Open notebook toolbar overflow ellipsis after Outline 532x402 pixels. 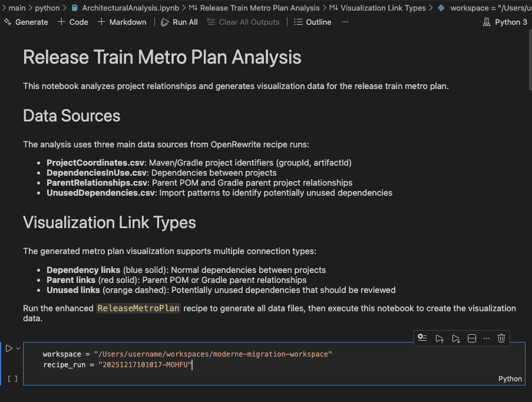[x=345, y=22]
